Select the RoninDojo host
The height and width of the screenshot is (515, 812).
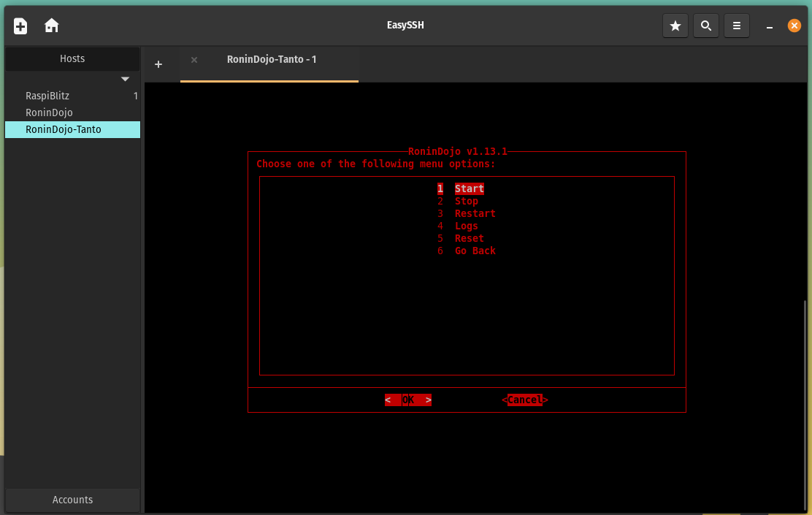click(72, 112)
